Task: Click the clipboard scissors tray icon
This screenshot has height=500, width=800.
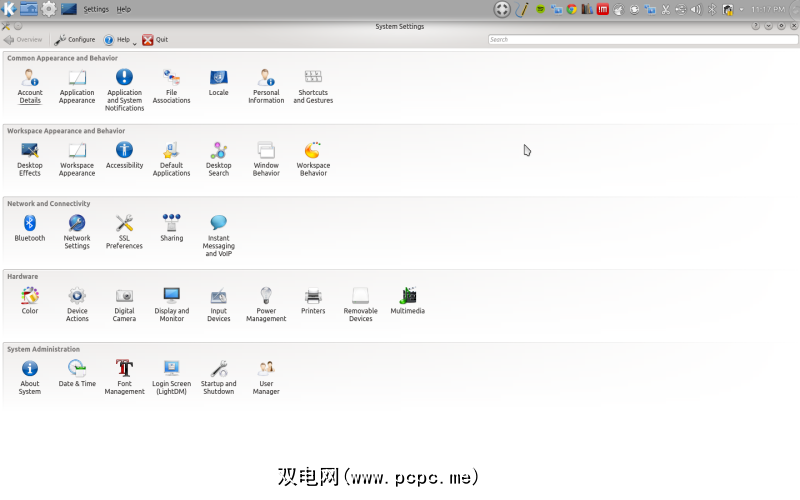Action: [x=665, y=9]
